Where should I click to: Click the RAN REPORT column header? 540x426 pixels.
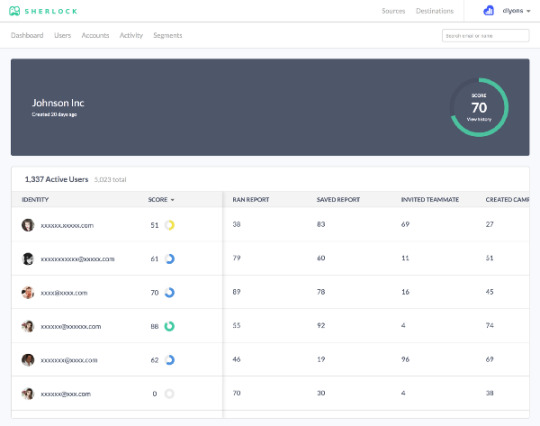click(x=251, y=200)
